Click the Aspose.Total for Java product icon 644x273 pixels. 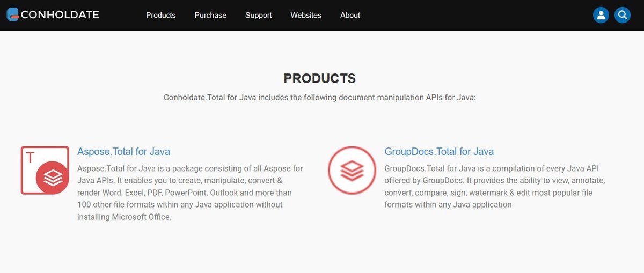tap(45, 170)
